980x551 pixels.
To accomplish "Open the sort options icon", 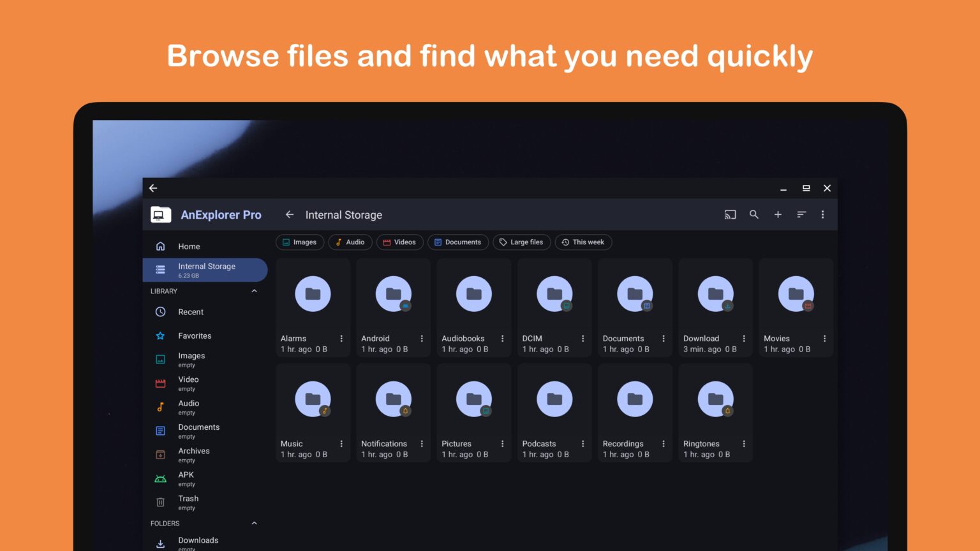I will pos(801,214).
